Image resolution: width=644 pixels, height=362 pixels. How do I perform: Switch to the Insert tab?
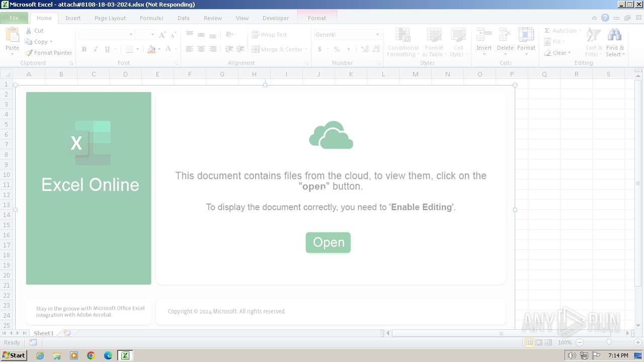(73, 18)
